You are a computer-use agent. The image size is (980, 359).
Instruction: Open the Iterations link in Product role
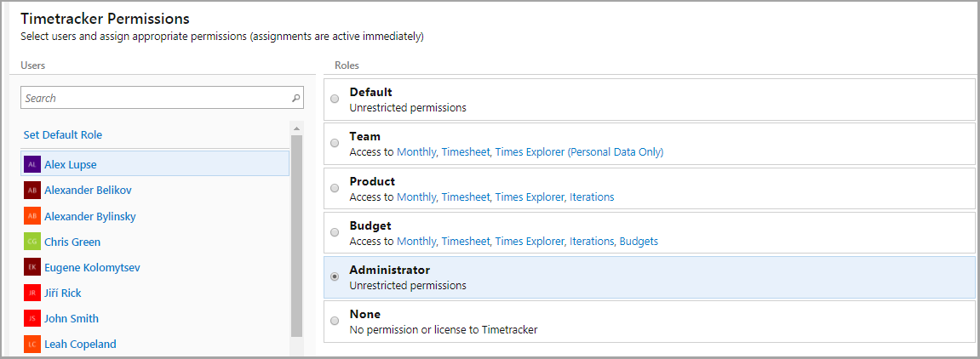pos(592,197)
